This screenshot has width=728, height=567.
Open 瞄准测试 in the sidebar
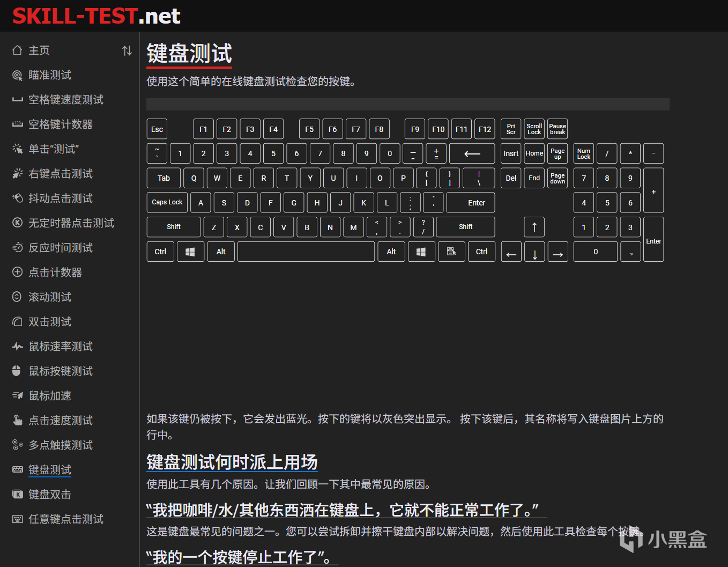tap(50, 75)
